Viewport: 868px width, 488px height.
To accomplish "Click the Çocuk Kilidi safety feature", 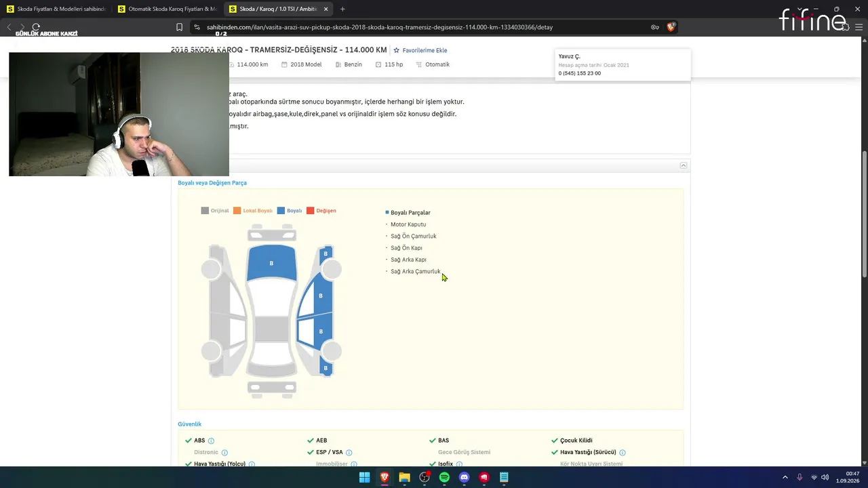I will coord(576,441).
